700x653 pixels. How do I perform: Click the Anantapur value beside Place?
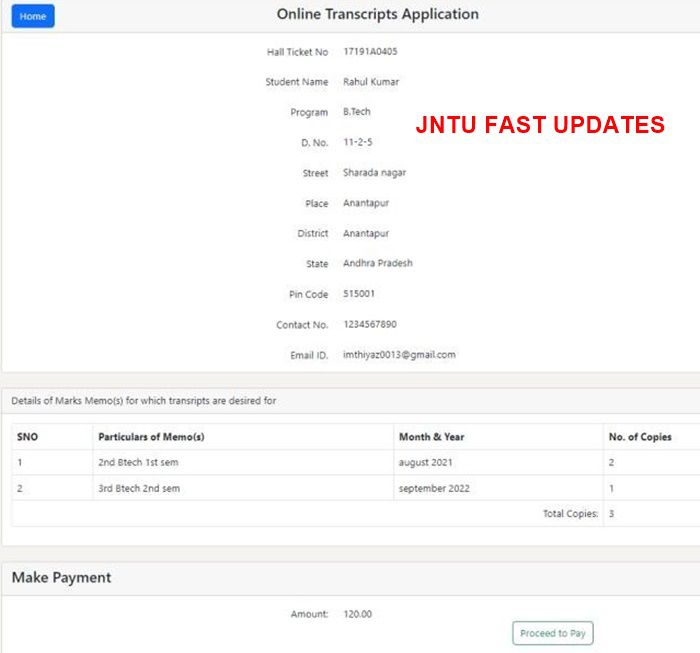click(365, 203)
